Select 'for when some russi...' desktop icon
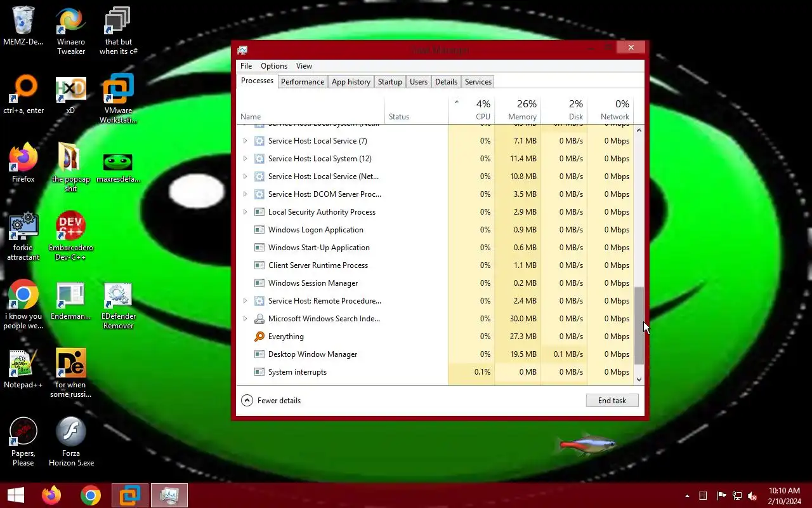The width and height of the screenshot is (812, 508). (70, 373)
